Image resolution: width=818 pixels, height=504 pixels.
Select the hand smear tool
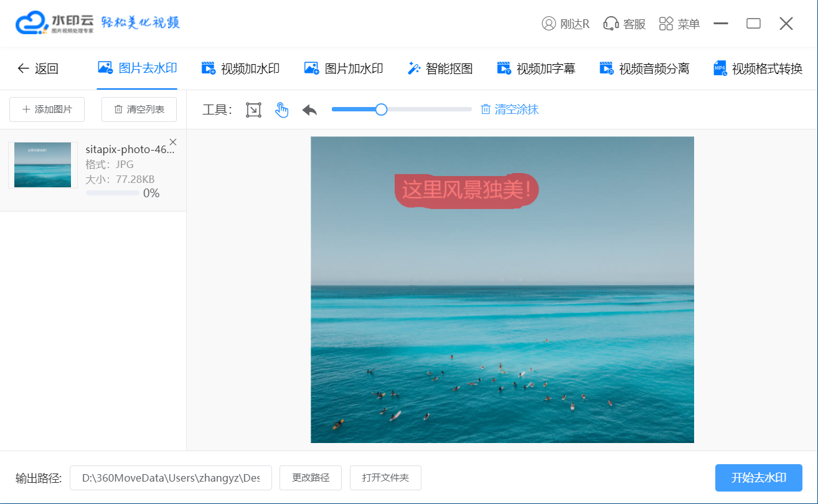pyautogui.click(x=282, y=110)
